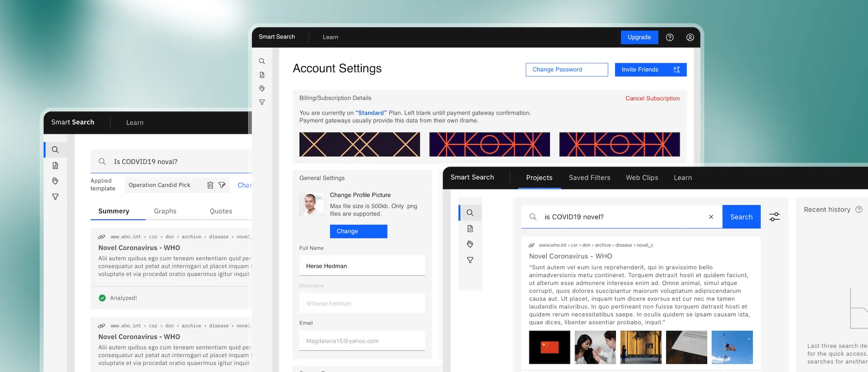The height and width of the screenshot is (372, 868).
Task: Click the link icon of first Novel Coronavirus result in left window
Action: [x=101, y=237]
